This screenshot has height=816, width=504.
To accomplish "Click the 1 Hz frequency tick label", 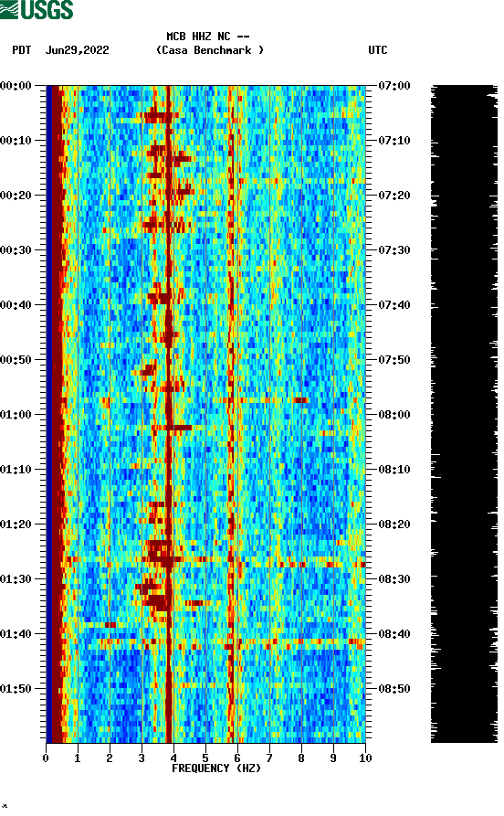I will 78,758.
